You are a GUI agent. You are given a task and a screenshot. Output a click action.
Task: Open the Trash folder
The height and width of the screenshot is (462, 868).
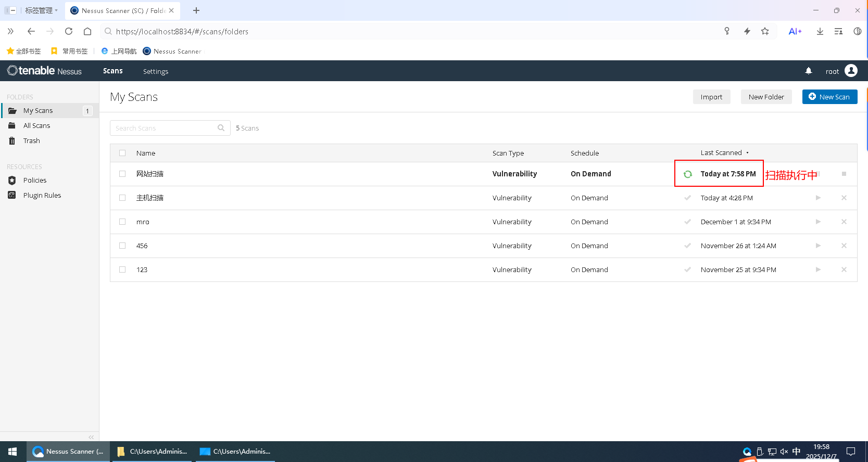point(31,141)
